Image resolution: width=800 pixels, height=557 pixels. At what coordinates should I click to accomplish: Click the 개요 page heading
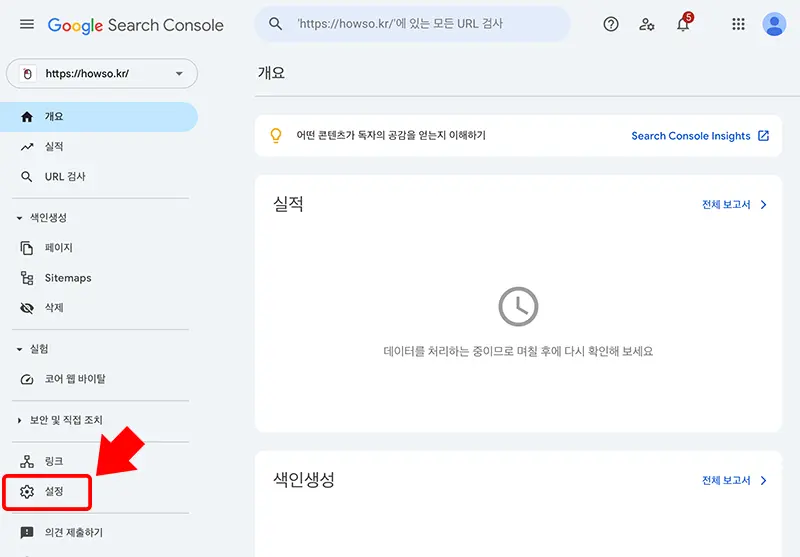[271, 73]
